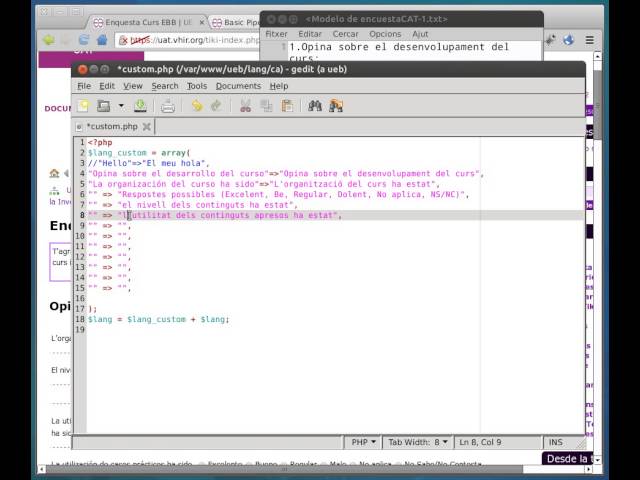Click line 7 "el nivell dels continguts ha estat"
Viewport: 640px width, 480px height.
(x=205, y=205)
